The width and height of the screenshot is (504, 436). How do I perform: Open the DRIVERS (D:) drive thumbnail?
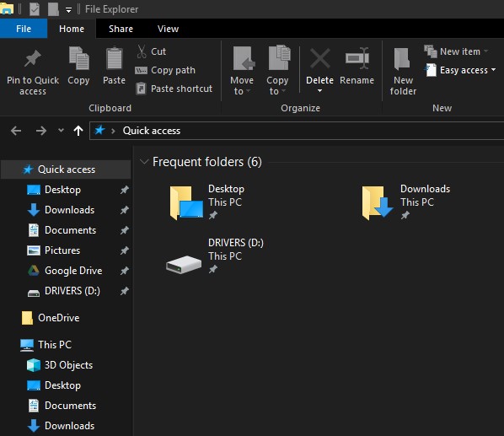point(184,264)
